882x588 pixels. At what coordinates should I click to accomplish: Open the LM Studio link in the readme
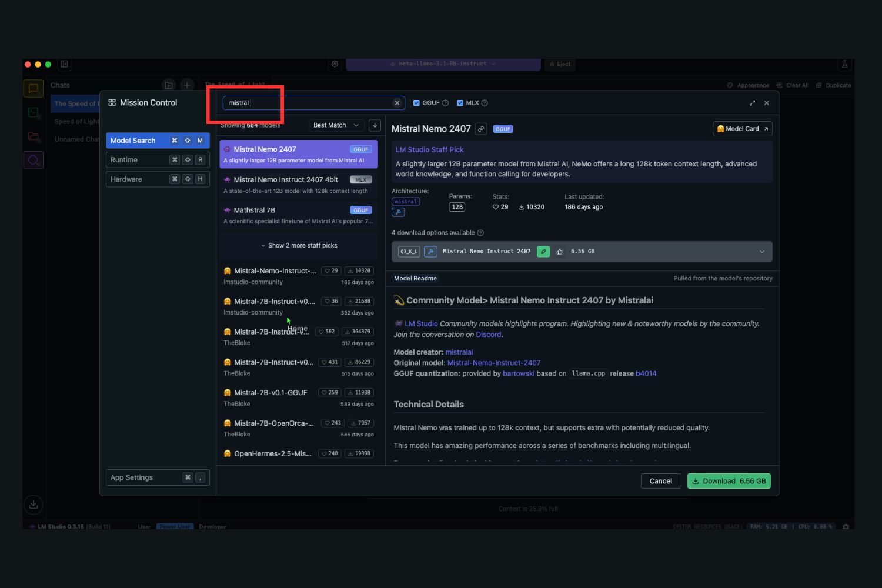[421, 324]
